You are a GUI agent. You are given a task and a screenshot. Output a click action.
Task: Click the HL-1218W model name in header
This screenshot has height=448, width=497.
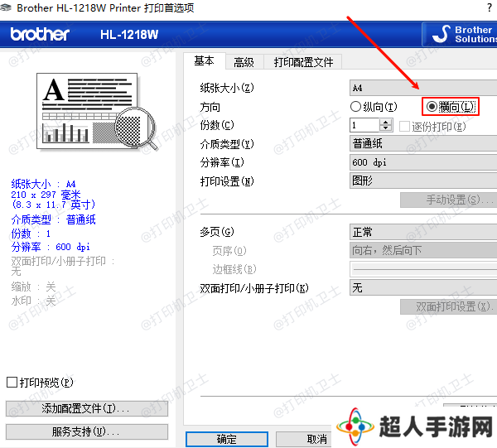coord(129,34)
